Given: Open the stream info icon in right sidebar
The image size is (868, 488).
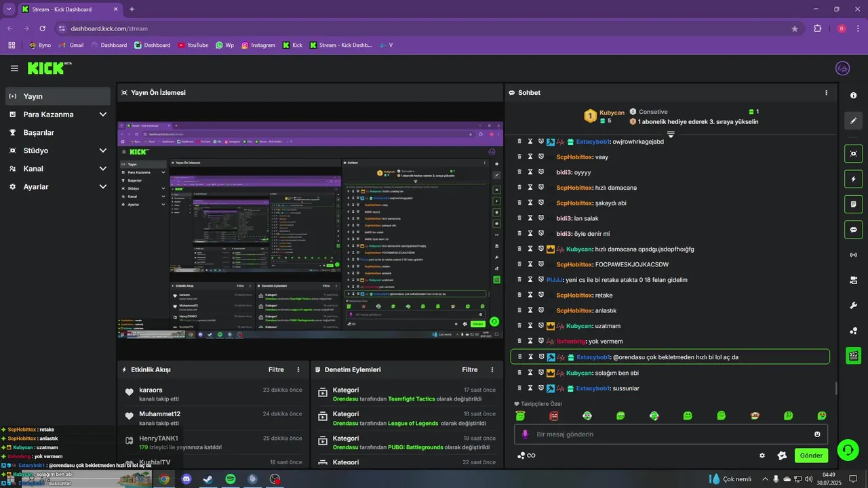Looking at the screenshot, I should (x=854, y=96).
